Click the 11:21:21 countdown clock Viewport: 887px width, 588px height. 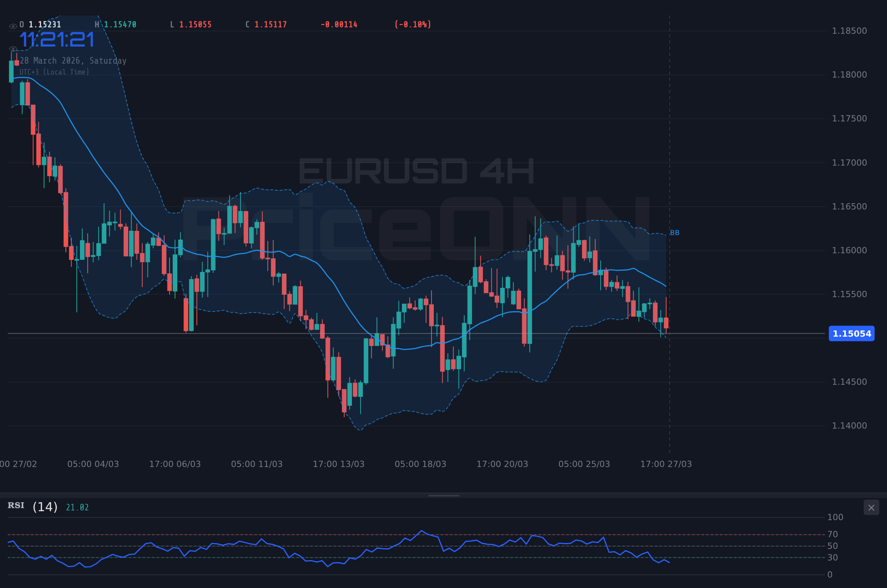(x=57, y=39)
